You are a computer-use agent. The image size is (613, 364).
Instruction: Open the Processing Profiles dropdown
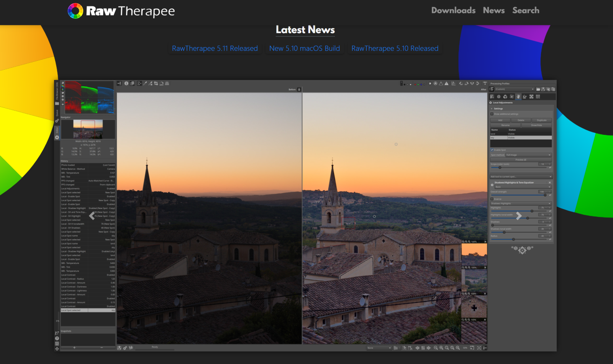tap(515, 89)
